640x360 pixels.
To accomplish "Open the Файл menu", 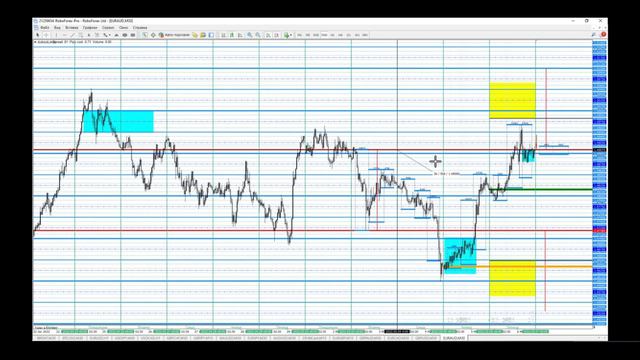I will (45, 28).
